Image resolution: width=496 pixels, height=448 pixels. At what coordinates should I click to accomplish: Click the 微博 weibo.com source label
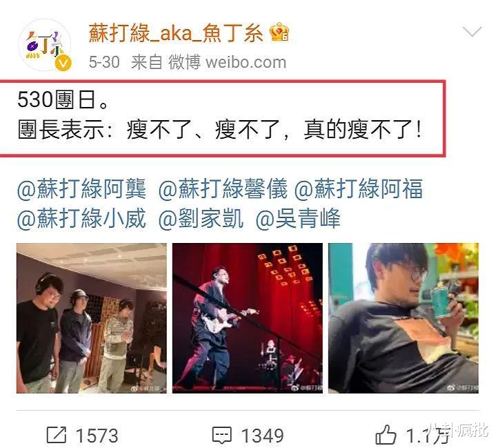[228, 62]
